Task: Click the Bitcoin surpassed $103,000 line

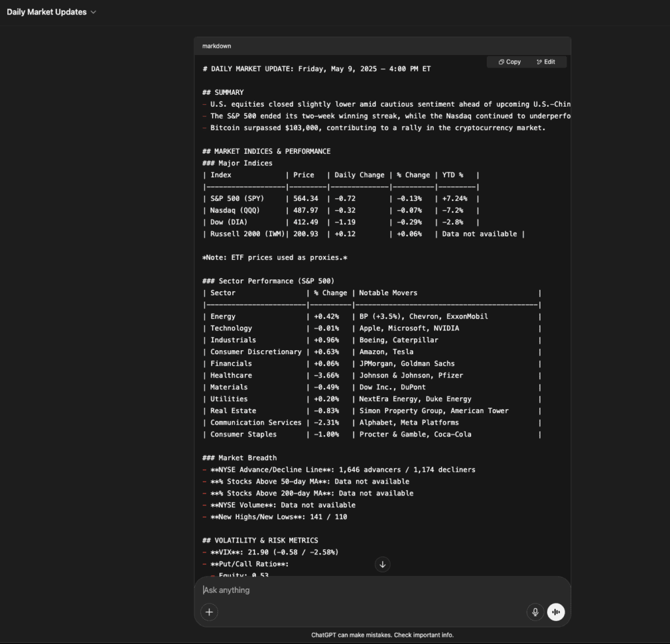Action: 374,128
